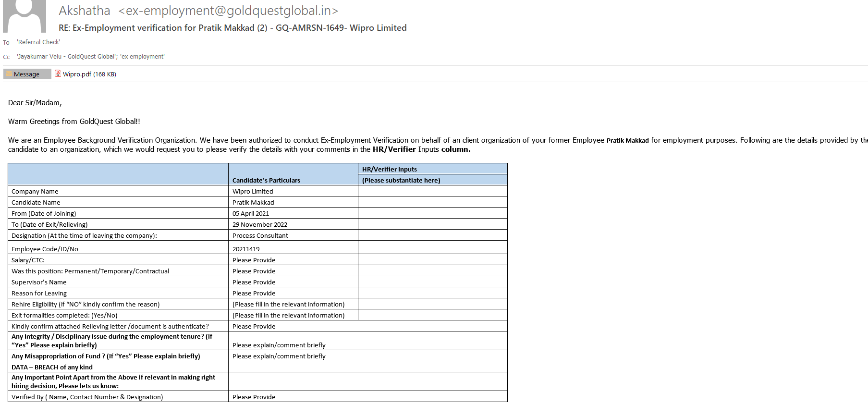Click HR/Verifier input cell for Rehire Eligibility
The width and height of the screenshot is (868, 404).
432,304
